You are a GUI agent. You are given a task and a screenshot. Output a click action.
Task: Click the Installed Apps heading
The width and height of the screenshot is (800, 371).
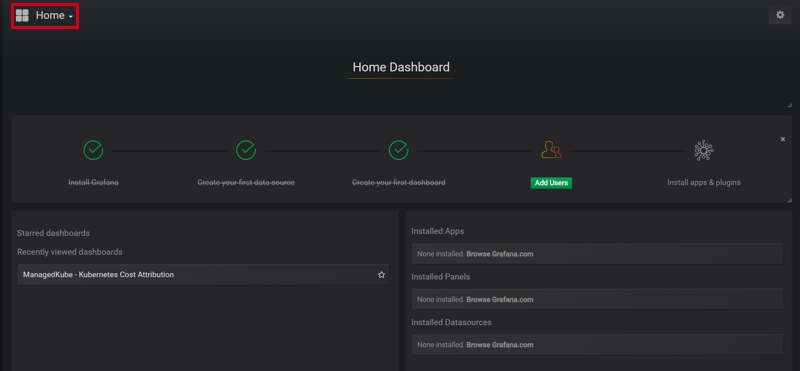click(438, 231)
